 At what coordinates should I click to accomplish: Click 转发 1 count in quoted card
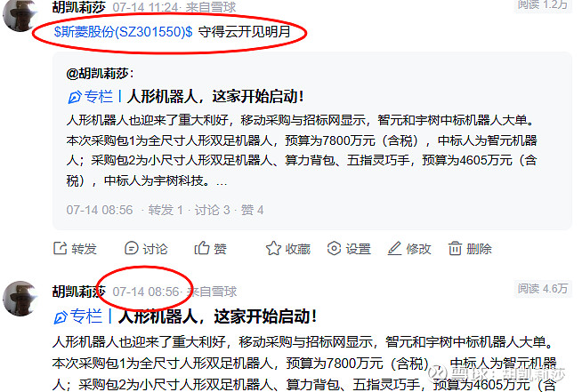click(166, 211)
